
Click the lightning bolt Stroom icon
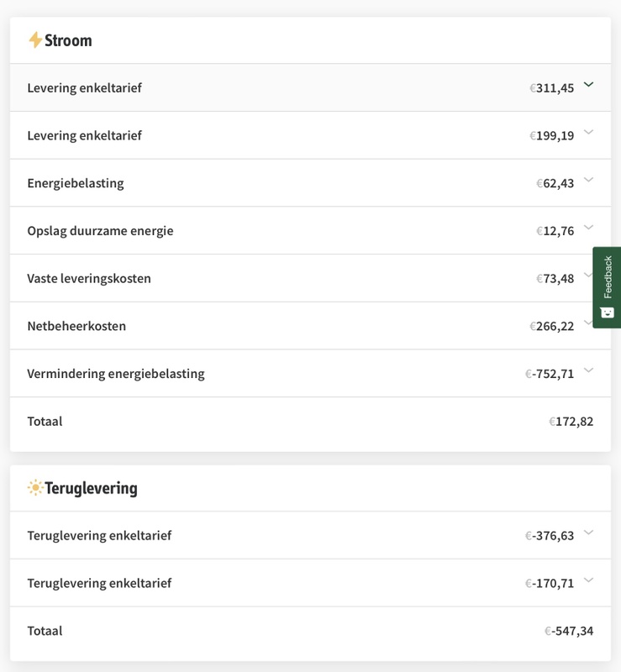(34, 40)
